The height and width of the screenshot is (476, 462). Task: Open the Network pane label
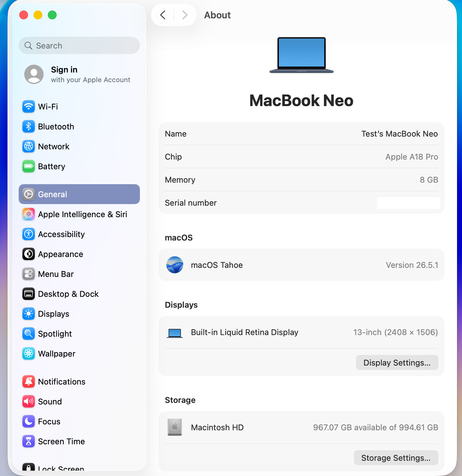[x=53, y=146]
